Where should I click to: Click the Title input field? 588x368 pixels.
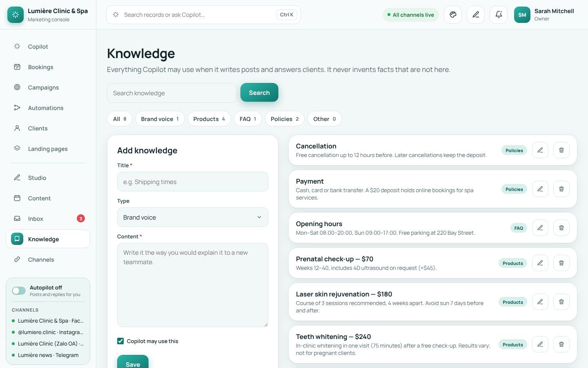193,182
